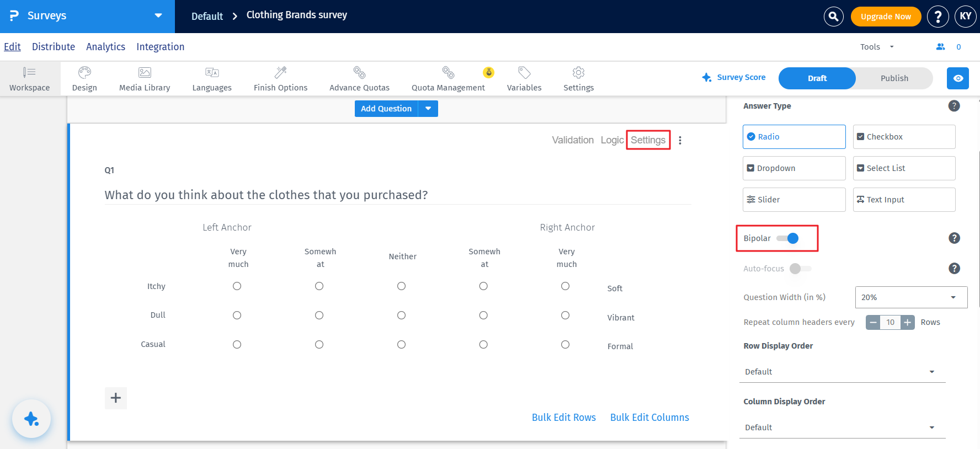Open the Variables tag icon

[524, 72]
